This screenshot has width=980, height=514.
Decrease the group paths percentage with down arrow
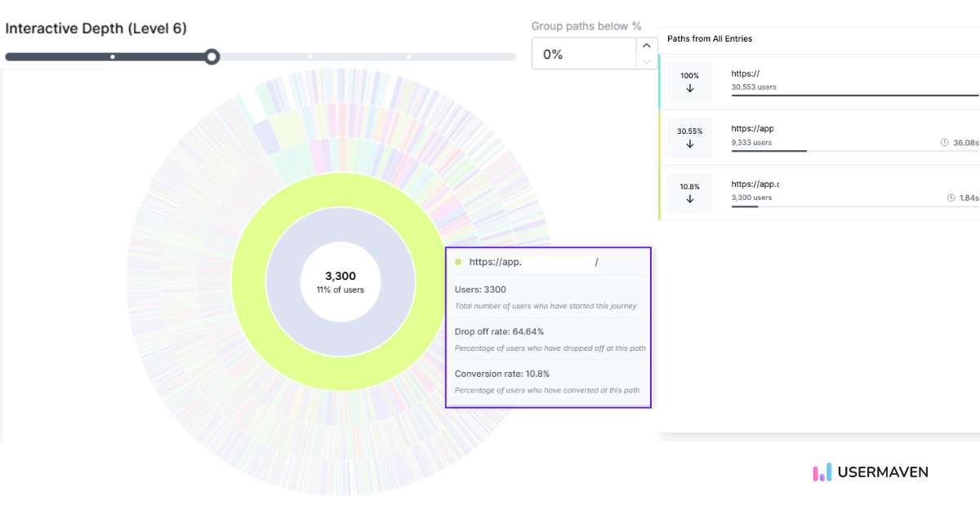click(x=647, y=62)
